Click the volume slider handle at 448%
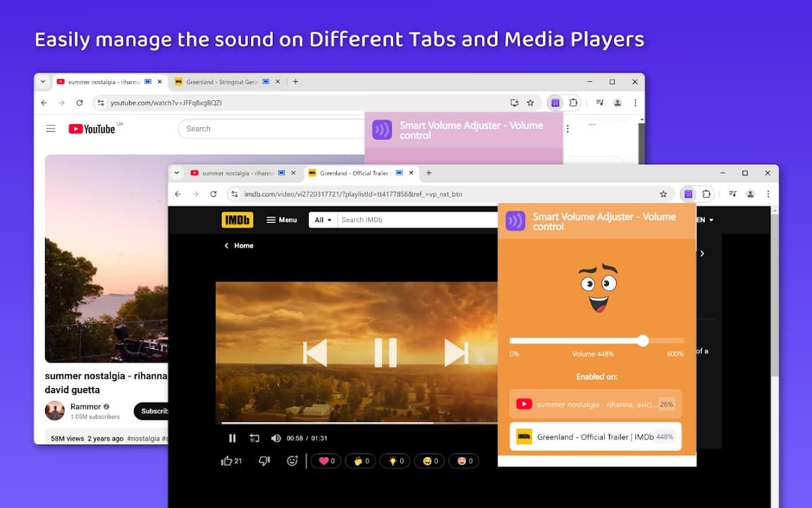812x508 pixels. pos(643,341)
